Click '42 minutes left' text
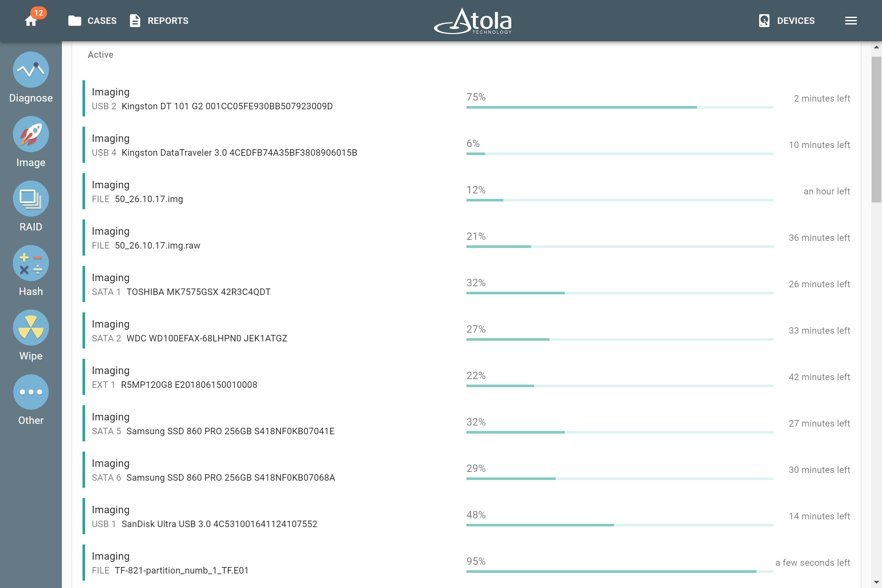The width and height of the screenshot is (882, 588). 819,377
